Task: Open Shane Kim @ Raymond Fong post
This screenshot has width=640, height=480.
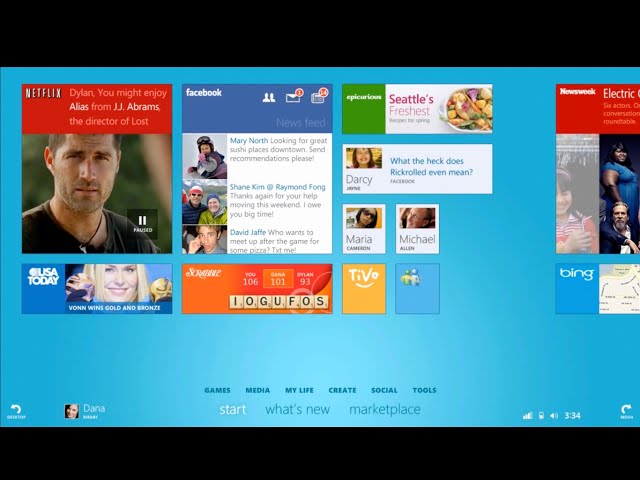Action: tap(278, 200)
